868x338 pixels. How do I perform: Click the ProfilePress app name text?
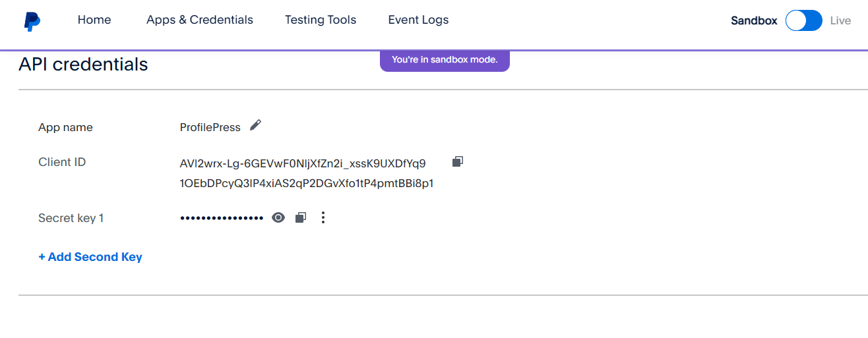click(210, 127)
